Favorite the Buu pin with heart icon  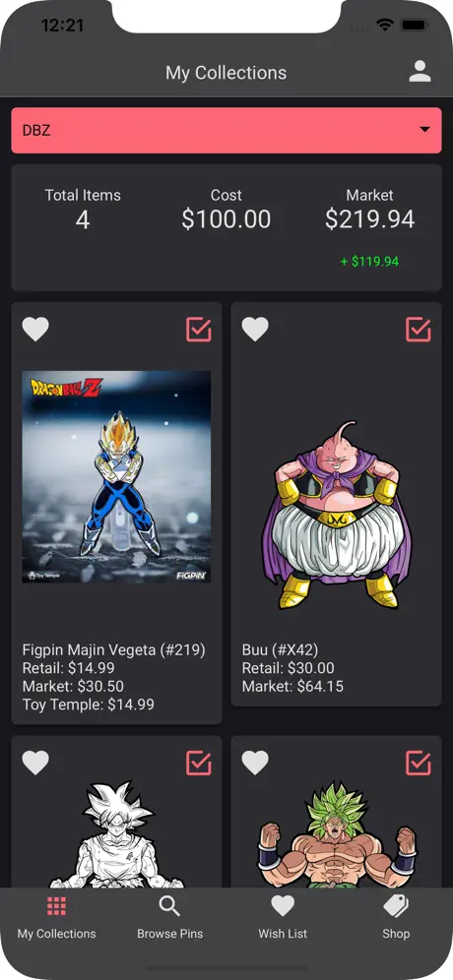click(x=255, y=330)
